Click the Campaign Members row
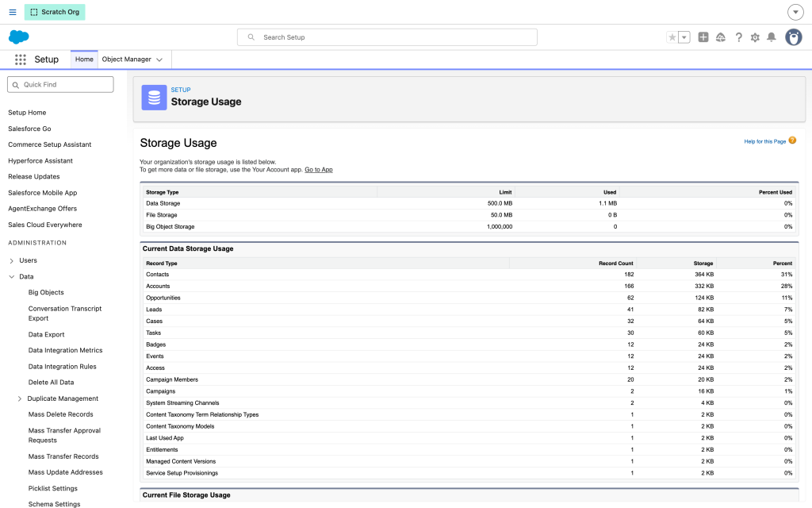Viewport: 812px width, 508px height. coord(469,379)
